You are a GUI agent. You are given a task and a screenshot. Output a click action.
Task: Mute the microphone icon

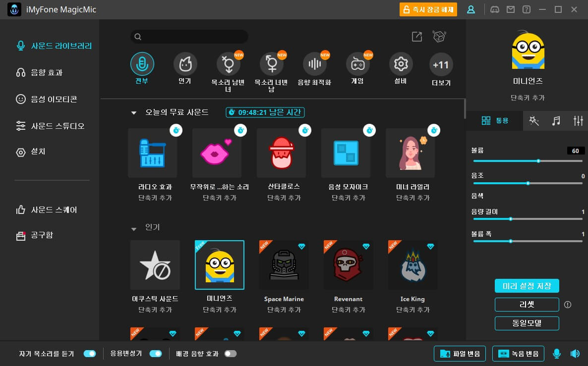[x=557, y=354]
